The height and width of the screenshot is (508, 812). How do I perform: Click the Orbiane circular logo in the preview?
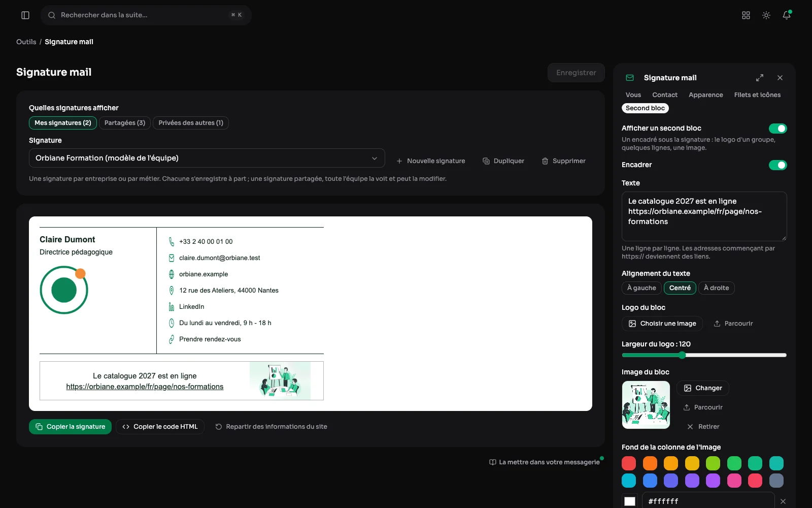coord(64,290)
